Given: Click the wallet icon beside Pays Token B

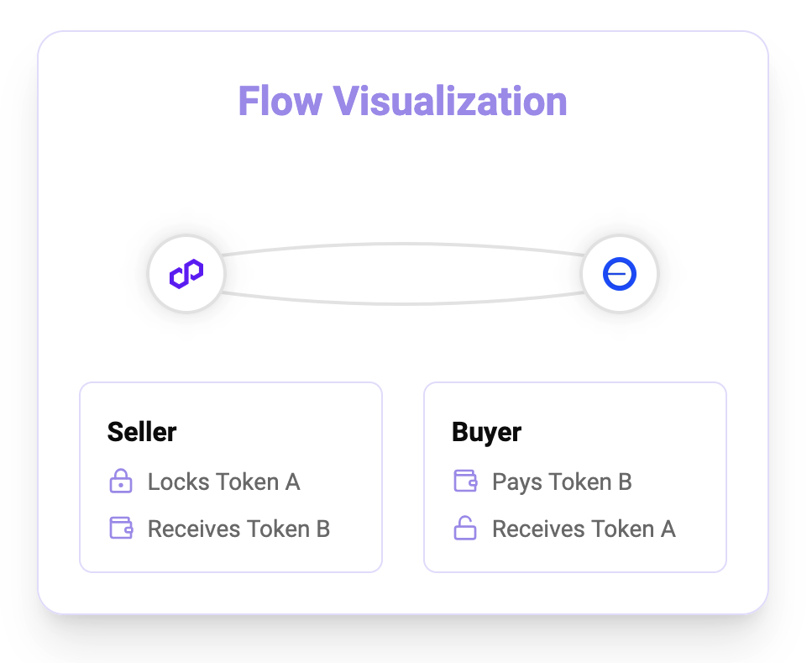Looking at the screenshot, I should click(465, 481).
